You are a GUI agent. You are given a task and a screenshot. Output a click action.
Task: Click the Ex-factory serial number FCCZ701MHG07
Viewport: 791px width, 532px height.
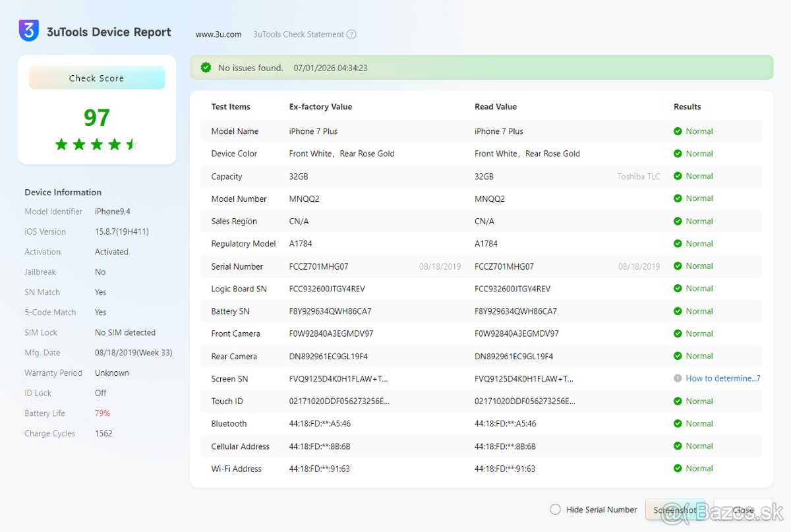point(319,266)
